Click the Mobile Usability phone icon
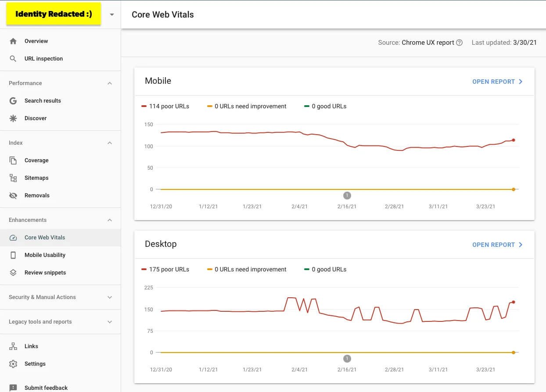 pos(13,255)
